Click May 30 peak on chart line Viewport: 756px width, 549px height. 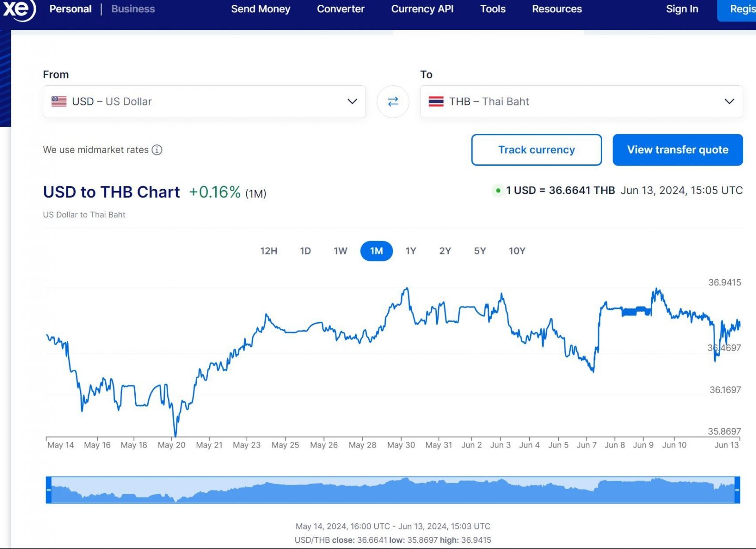point(407,288)
